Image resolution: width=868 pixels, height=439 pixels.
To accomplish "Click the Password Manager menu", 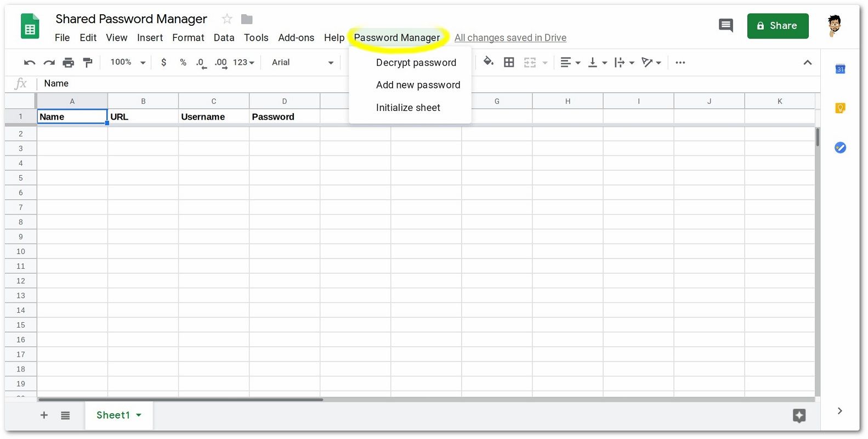I will (x=397, y=38).
